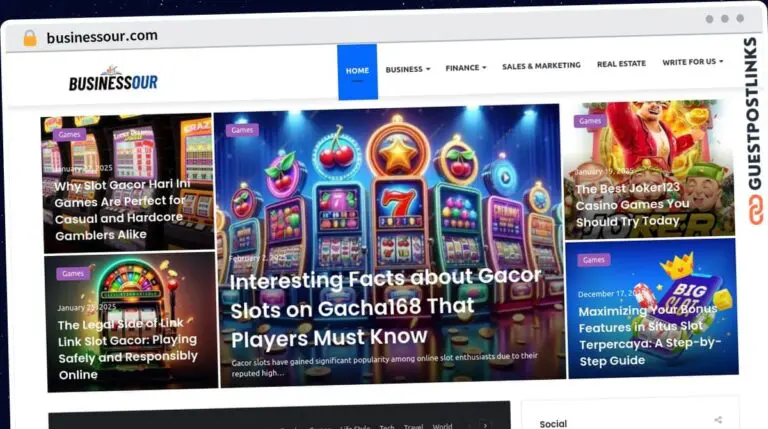Click the share icon in Social widget
768x429 pixels.
(x=718, y=420)
